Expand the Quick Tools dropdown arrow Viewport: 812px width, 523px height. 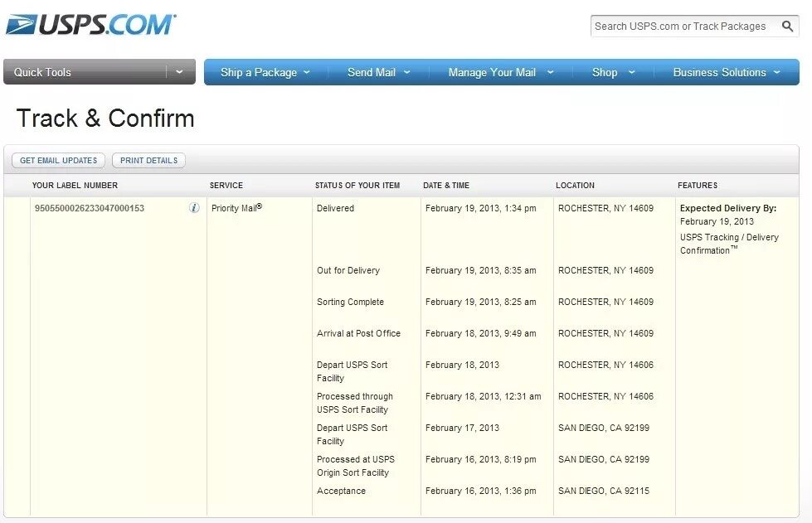[179, 72]
